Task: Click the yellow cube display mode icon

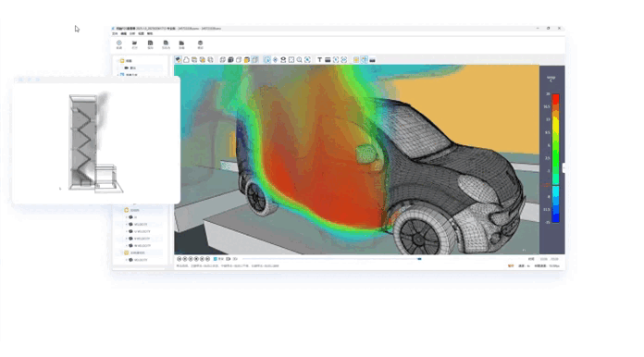Action: click(x=247, y=60)
